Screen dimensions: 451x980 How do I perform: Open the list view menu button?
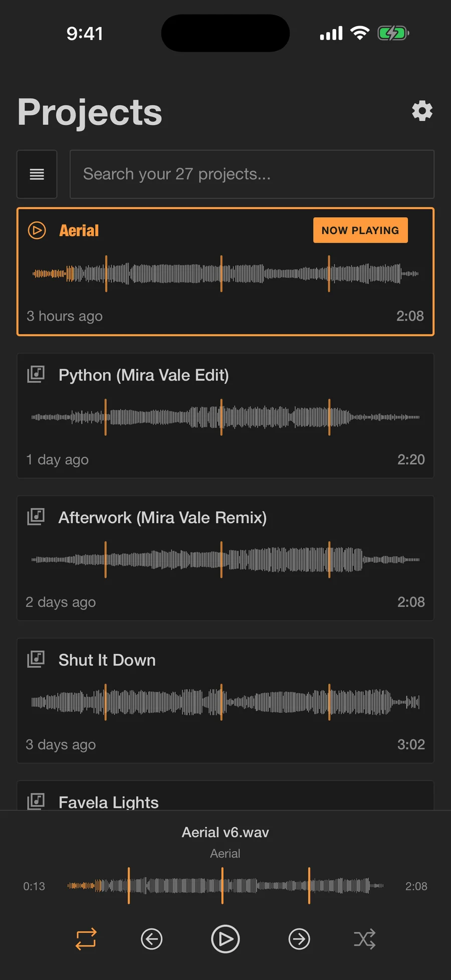pos(37,174)
